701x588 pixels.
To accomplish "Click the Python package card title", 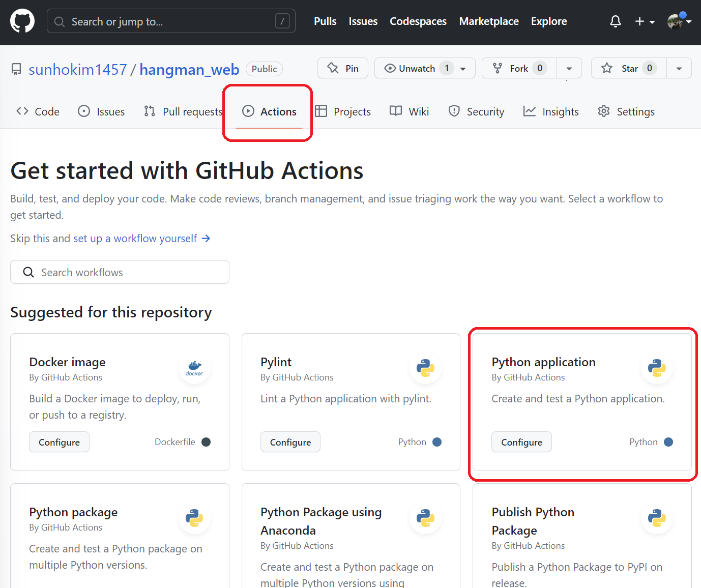I will pos(73,512).
